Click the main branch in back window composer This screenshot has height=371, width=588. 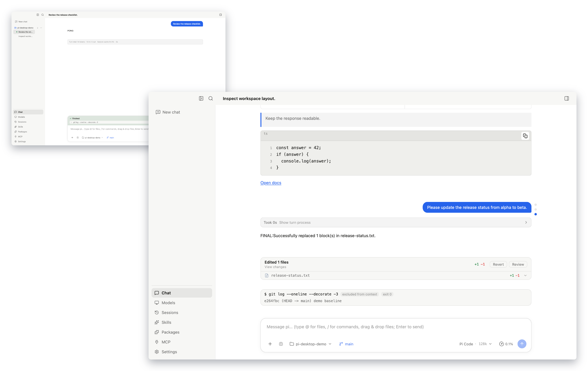[110, 138]
